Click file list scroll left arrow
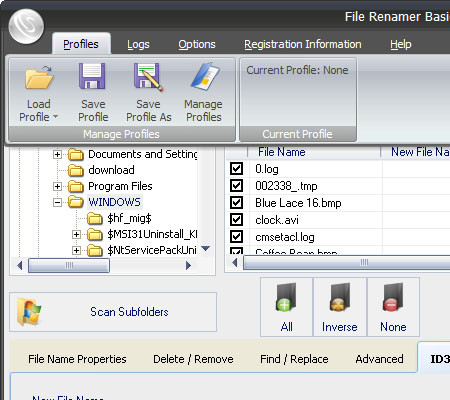Viewport: 450px width, 400px height. click(235, 263)
